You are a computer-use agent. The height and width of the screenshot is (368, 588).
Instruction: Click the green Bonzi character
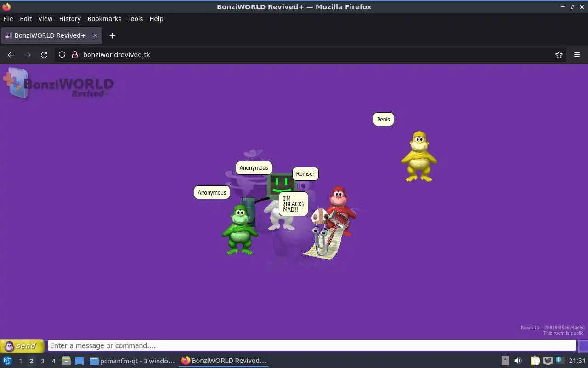(239, 230)
